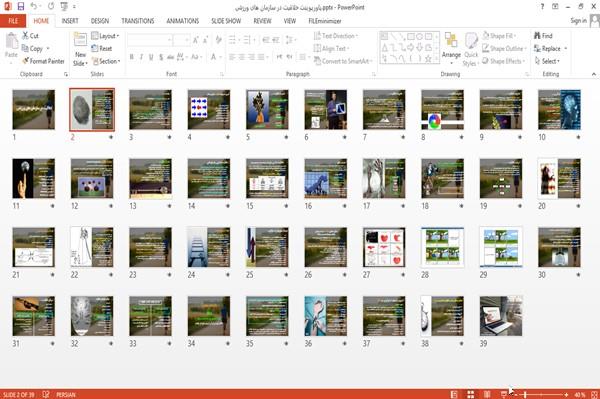600x399 pixels.
Task: Click the Find command
Action: [543, 36]
